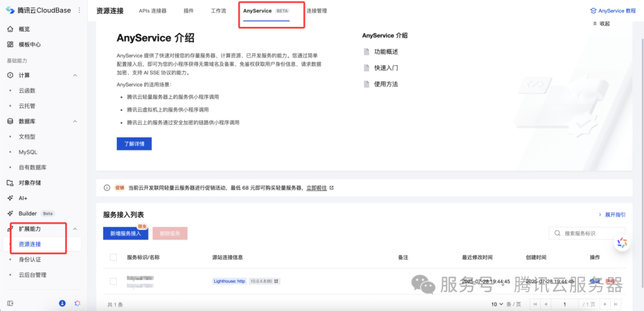
Task: Open the 使用方法 documentation link
Action: [x=386, y=84]
